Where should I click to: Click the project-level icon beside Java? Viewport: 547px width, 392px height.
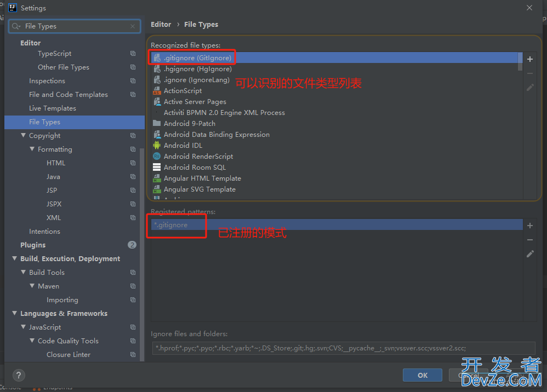coord(133,177)
